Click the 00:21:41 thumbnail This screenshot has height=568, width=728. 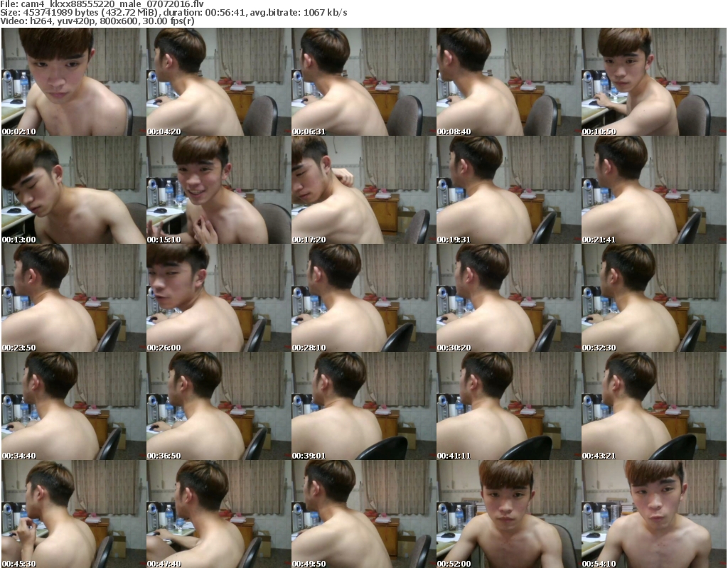[654, 190]
